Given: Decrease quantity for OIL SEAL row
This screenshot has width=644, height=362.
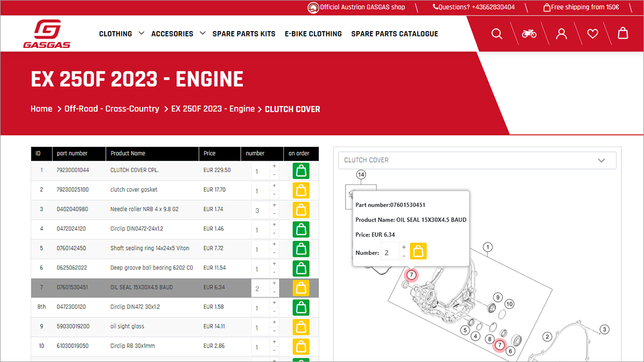Looking at the screenshot, I should coord(274,292).
